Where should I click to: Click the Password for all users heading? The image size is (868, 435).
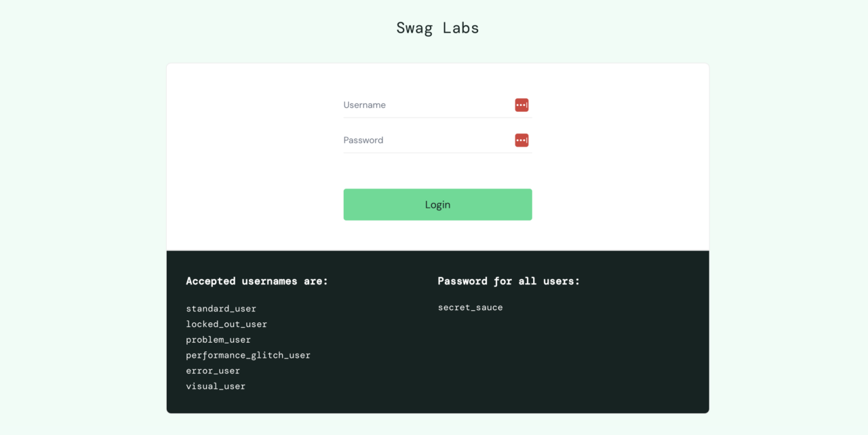pos(509,280)
